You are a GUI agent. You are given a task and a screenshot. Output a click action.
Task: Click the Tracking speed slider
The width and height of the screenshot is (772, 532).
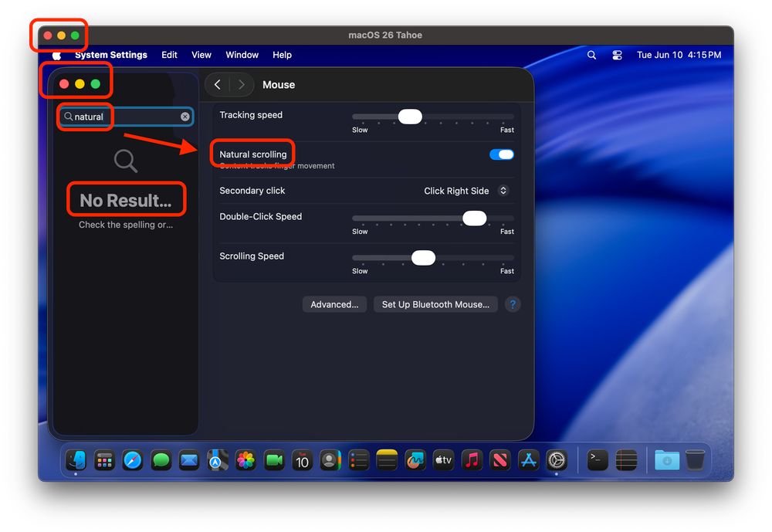pyautogui.click(x=433, y=117)
